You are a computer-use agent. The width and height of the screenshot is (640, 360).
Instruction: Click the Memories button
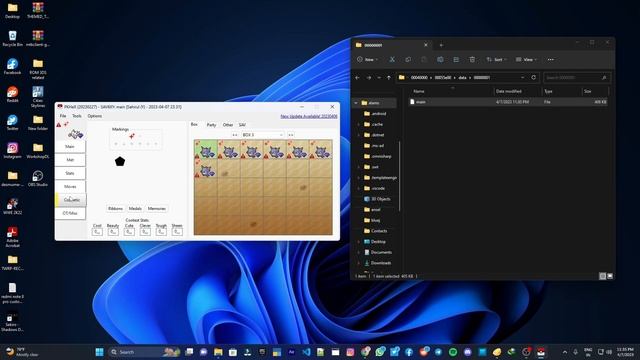(157, 209)
